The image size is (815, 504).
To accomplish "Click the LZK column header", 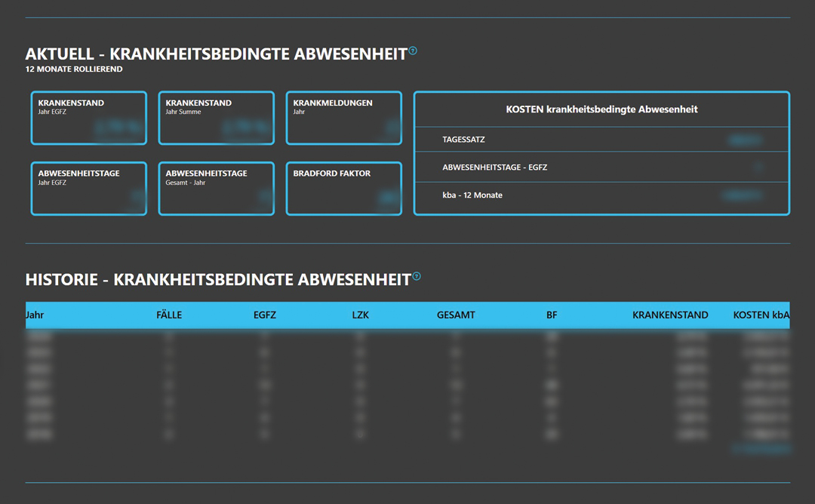I will 360,315.
